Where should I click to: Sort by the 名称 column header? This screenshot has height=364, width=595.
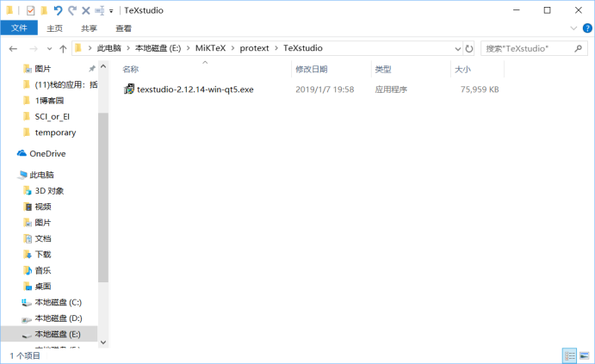click(x=131, y=70)
